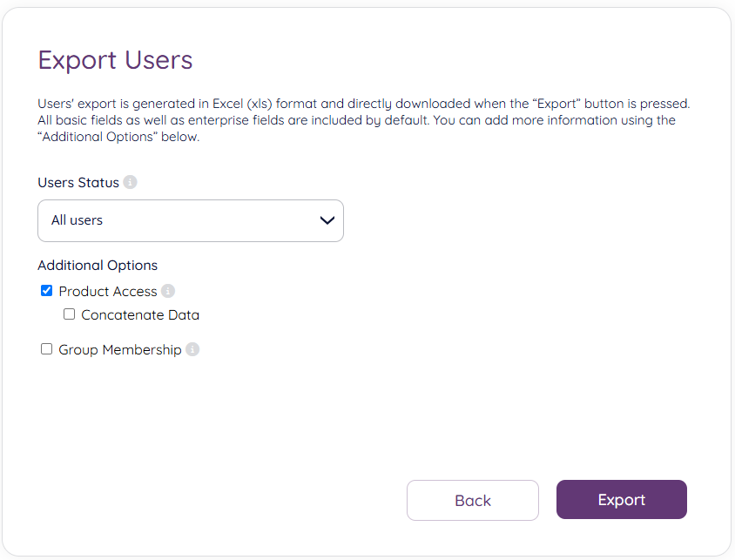735x560 pixels.
Task: Select the Export Users page heading
Action: tap(115, 60)
